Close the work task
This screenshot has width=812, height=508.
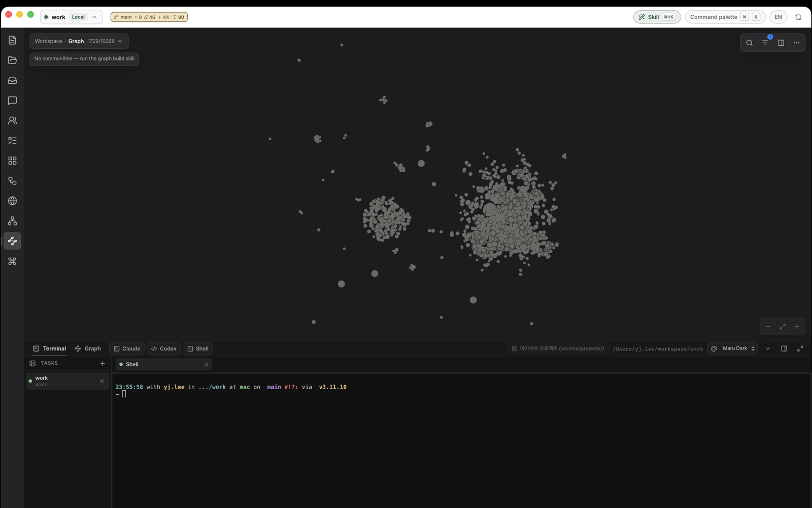click(102, 381)
